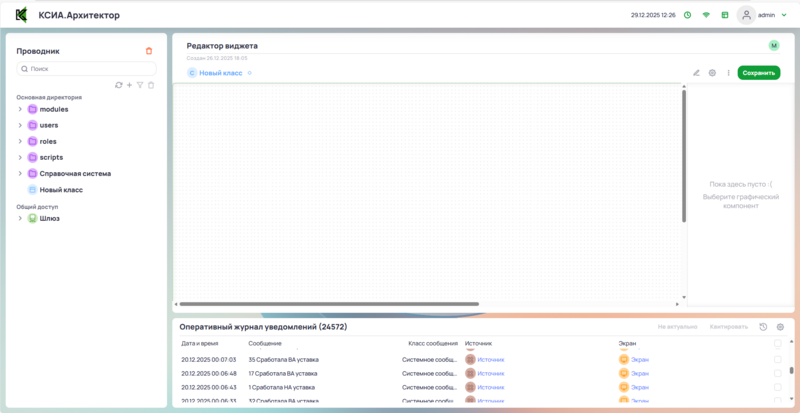
Task: Open notification journal history icon
Action: coord(763,327)
